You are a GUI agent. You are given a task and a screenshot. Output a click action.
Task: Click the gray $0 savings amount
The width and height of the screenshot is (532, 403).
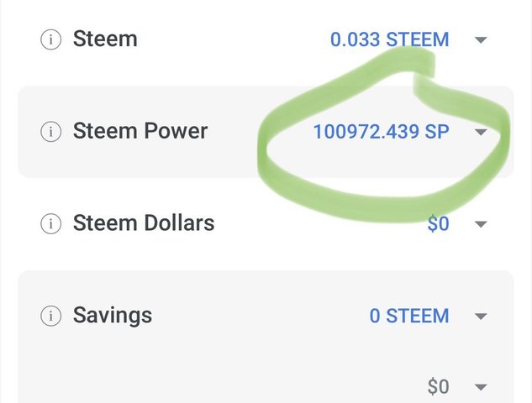[x=438, y=387]
